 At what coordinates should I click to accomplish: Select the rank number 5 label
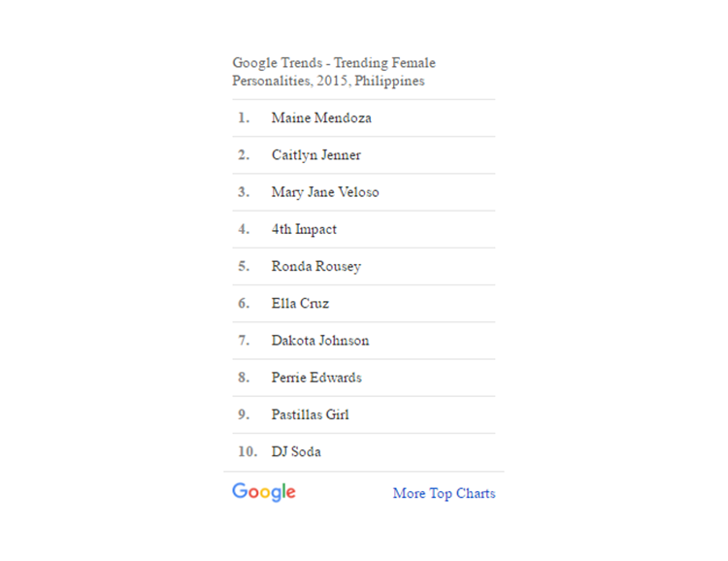click(x=244, y=266)
